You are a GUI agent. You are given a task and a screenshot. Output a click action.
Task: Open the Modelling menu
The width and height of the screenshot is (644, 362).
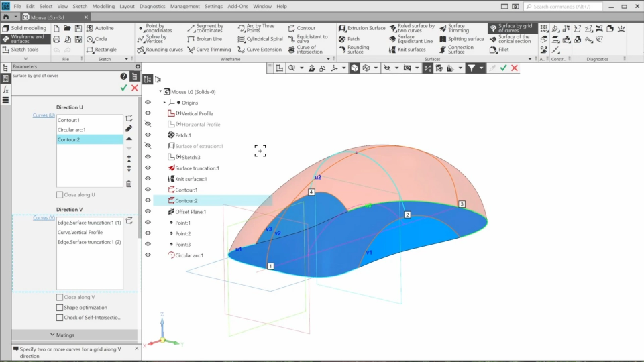(x=103, y=6)
